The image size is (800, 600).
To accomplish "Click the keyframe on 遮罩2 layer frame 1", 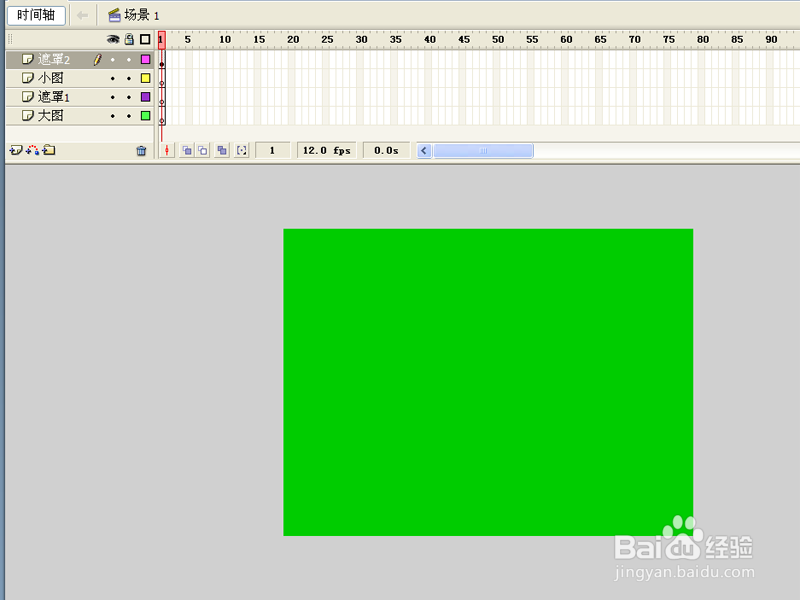I will (162, 60).
